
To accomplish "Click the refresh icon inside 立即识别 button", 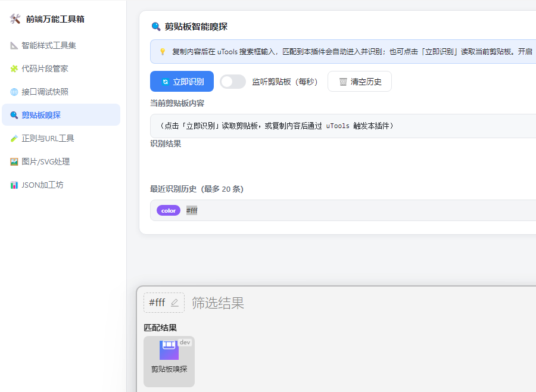I will click(166, 82).
